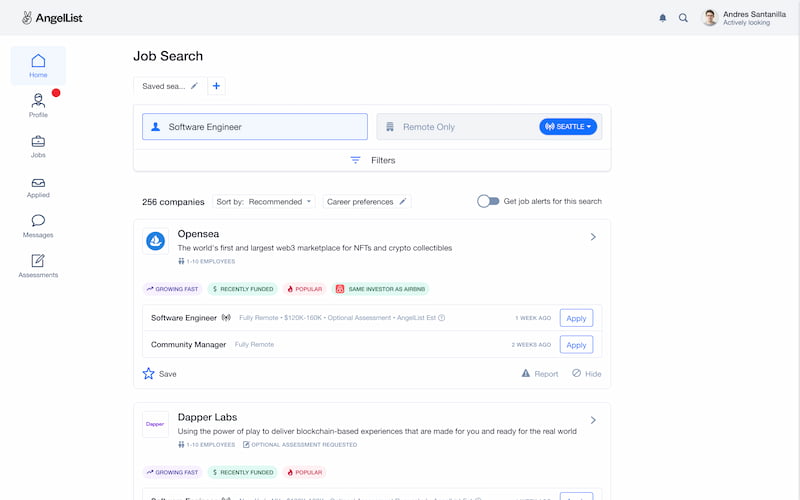The height and width of the screenshot is (500, 800).
Task: Open the notifications bell
Action: tap(662, 18)
